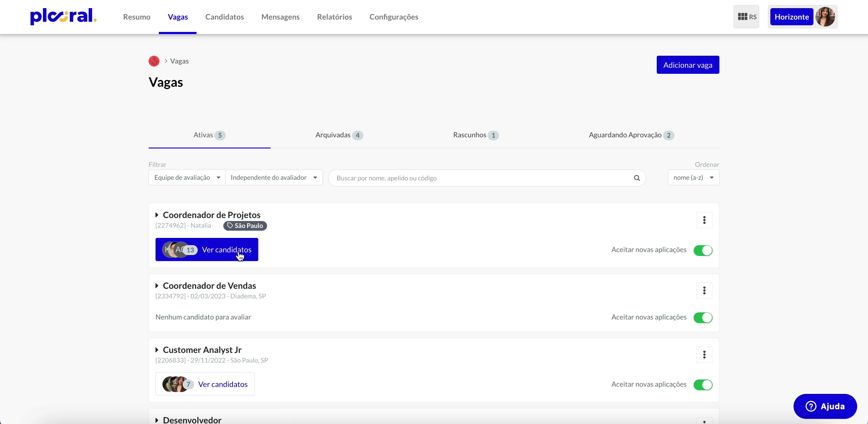Expand the Coordenador de Vendas job
The height and width of the screenshot is (424, 868).
tap(157, 285)
